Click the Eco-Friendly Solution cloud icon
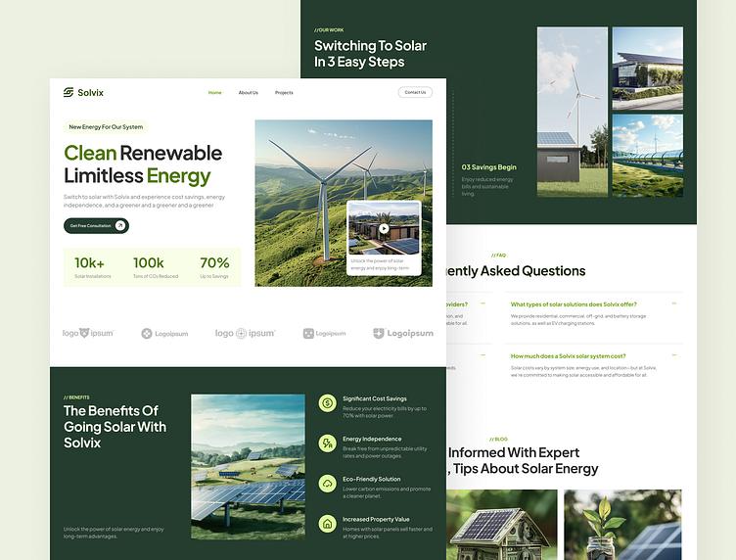The image size is (736, 560). point(328,484)
